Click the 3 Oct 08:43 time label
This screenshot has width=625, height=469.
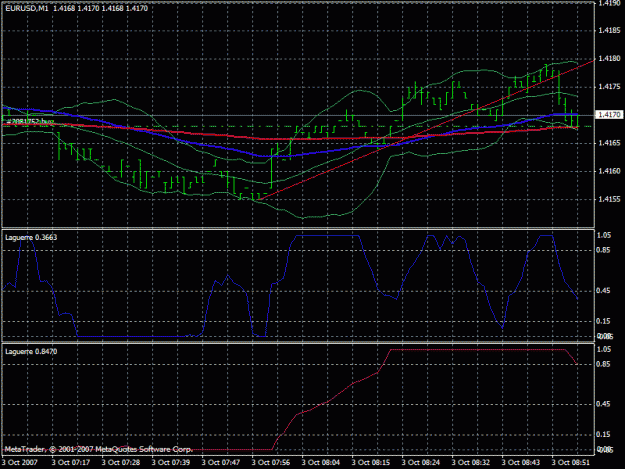pyautogui.click(x=521, y=463)
